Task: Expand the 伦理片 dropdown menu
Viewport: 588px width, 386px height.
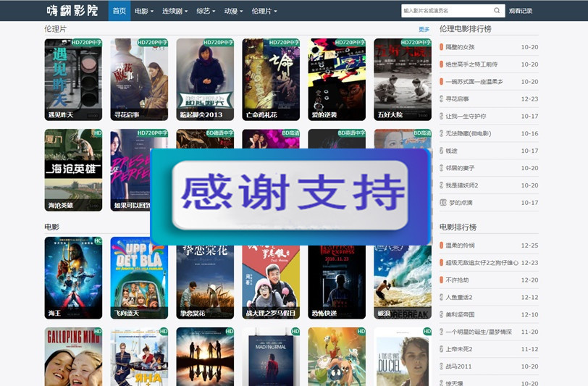Action: point(264,11)
